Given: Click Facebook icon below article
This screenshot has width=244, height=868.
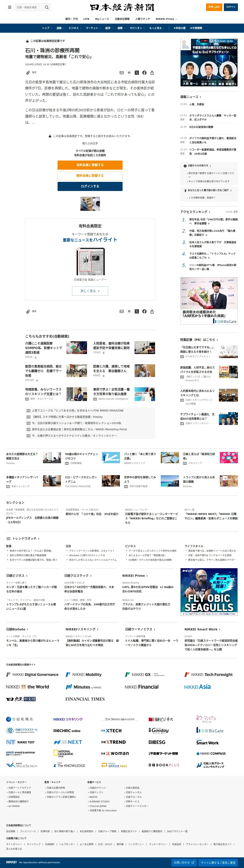Looking at the screenshot, I should coord(144,311).
